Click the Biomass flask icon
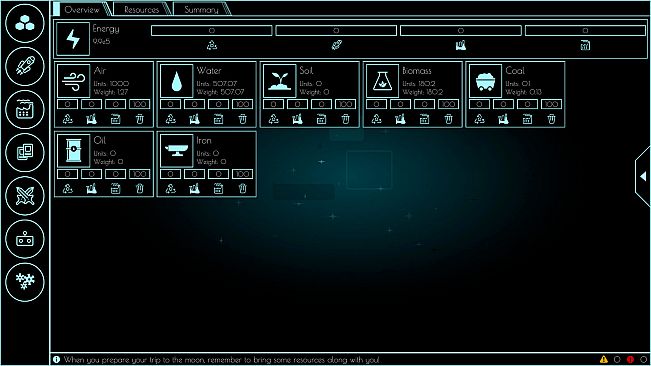Screen dimensions: 651x366 point(382,81)
